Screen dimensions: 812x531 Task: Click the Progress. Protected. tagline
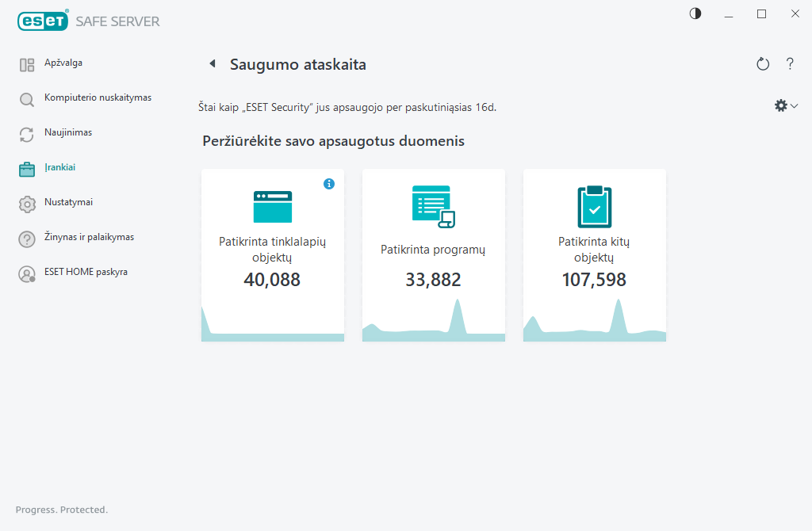click(62, 510)
